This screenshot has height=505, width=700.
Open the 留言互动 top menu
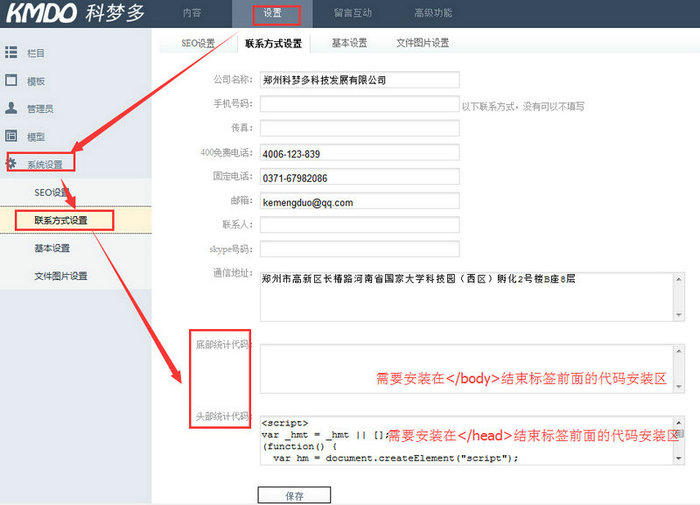[353, 13]
